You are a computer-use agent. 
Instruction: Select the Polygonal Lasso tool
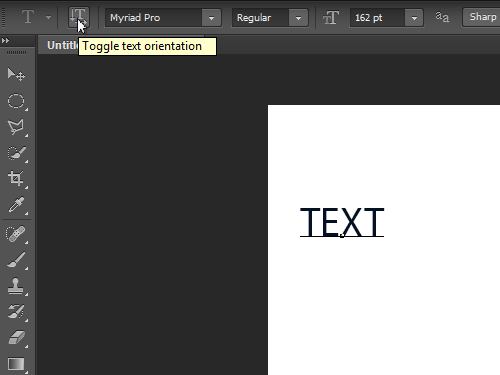(16, 127)
